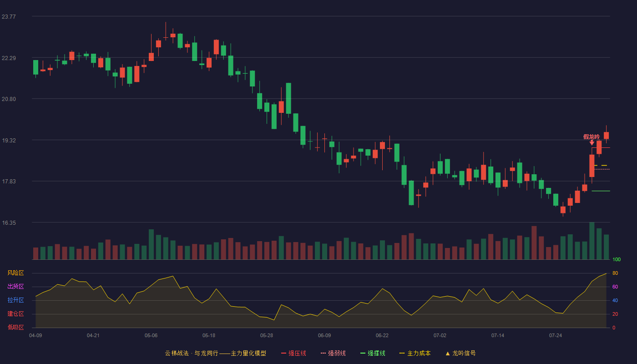
Task: Click the magenta 60 indicator axis value
Action: [x=615, y=287]
